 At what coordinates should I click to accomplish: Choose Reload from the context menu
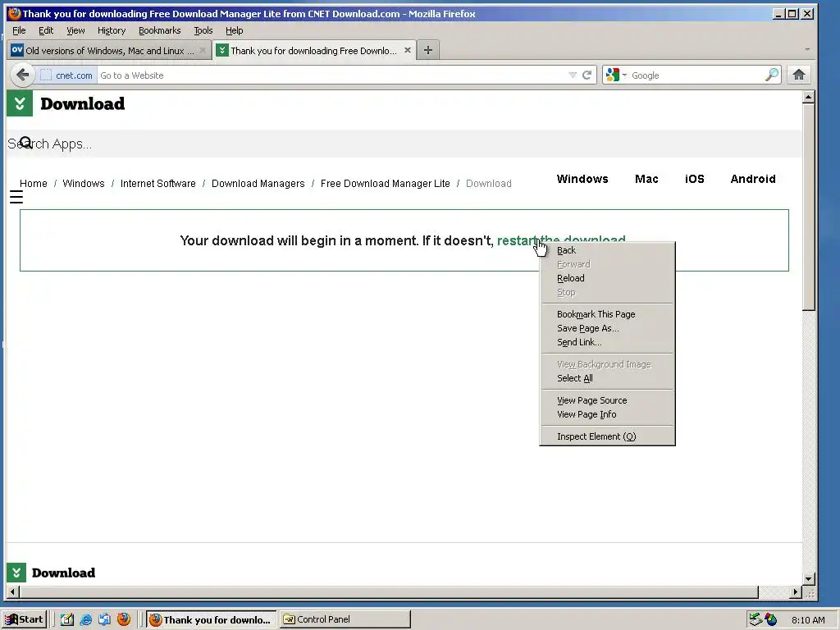[x=607, y=278]
